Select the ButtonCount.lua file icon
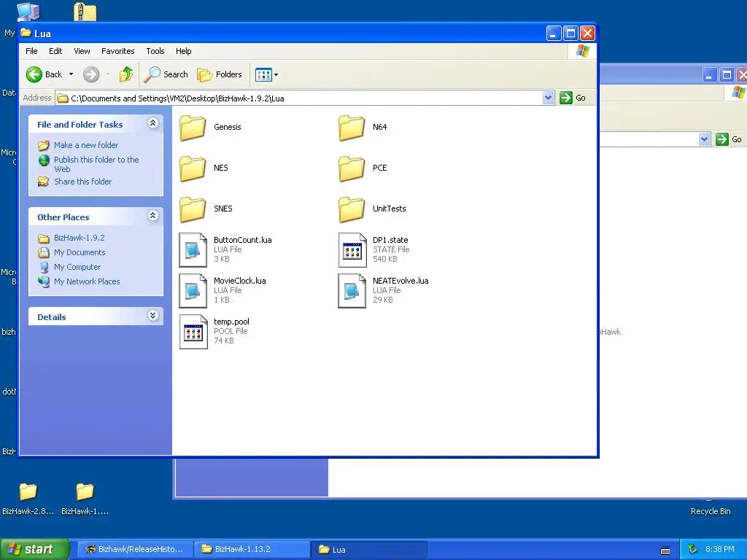This screenshot has height=560, width=747. pos(193,250)
